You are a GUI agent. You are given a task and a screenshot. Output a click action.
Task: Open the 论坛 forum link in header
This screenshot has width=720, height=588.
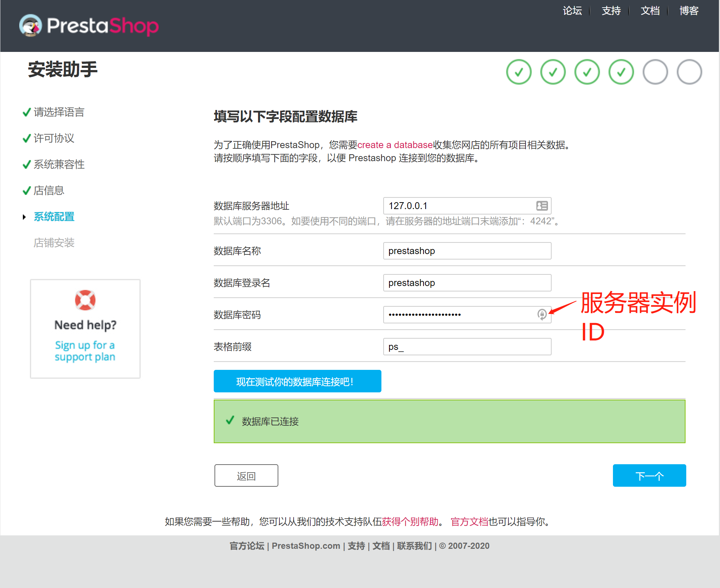pos(572,11)
